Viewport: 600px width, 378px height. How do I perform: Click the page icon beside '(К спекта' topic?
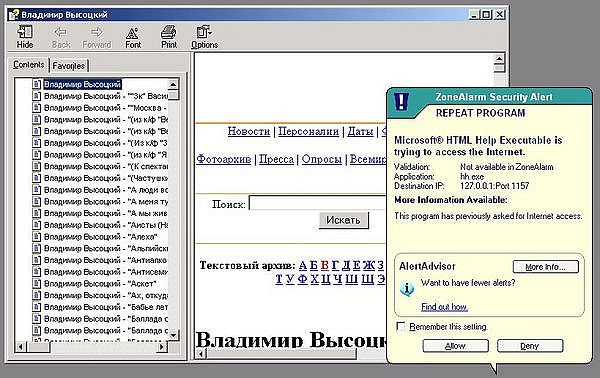tap(36, 166)
